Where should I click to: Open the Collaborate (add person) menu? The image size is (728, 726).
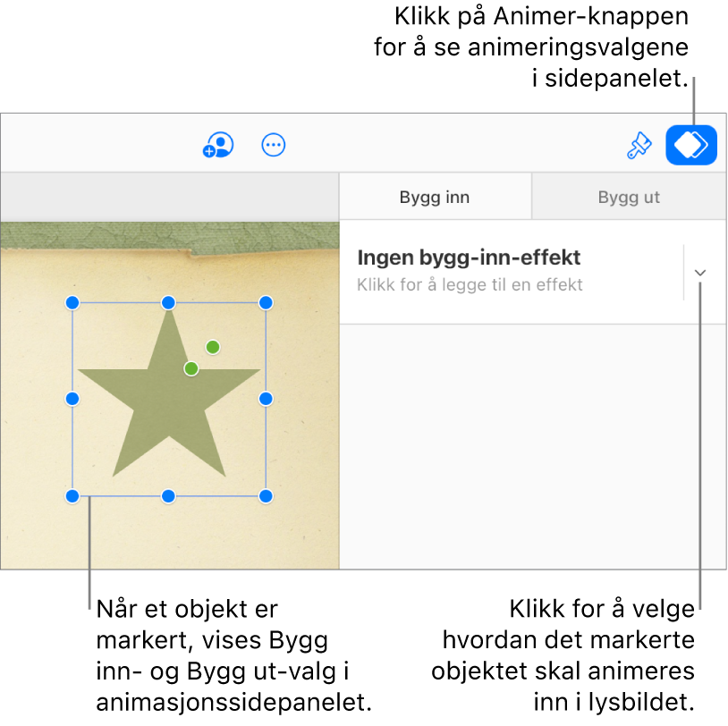(218, 145)
